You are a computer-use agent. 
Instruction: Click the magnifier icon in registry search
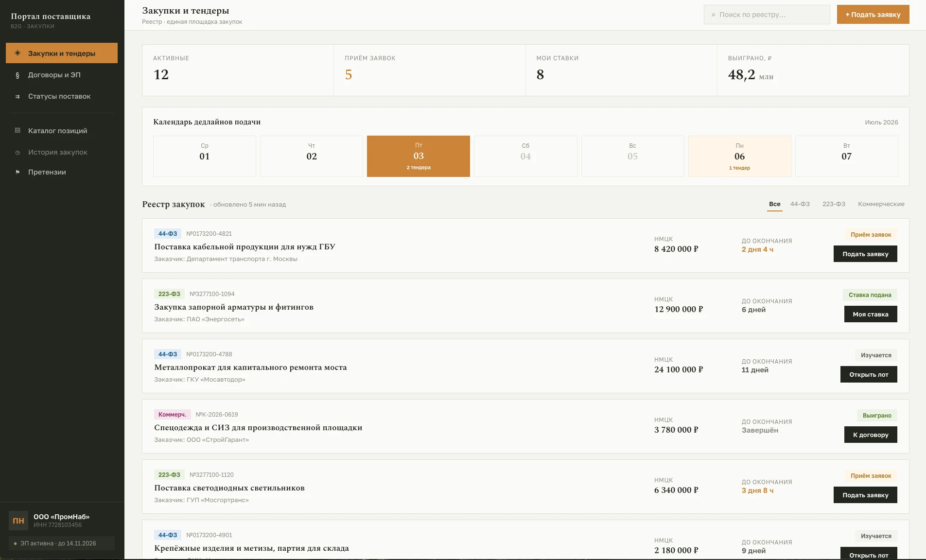[x=713, y=15]
